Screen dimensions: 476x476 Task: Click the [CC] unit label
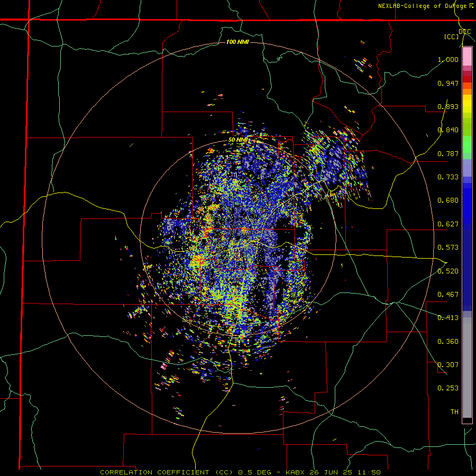coord(452,36)
